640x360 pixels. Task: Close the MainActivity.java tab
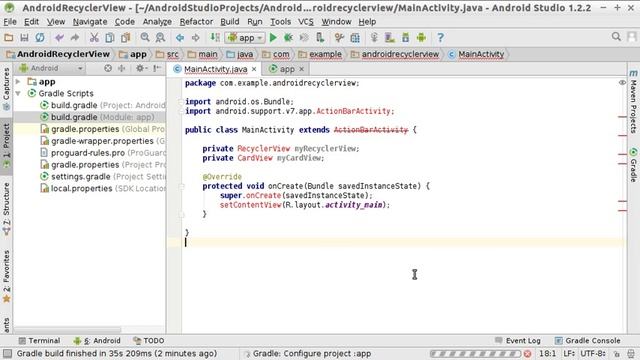point(254,69)
